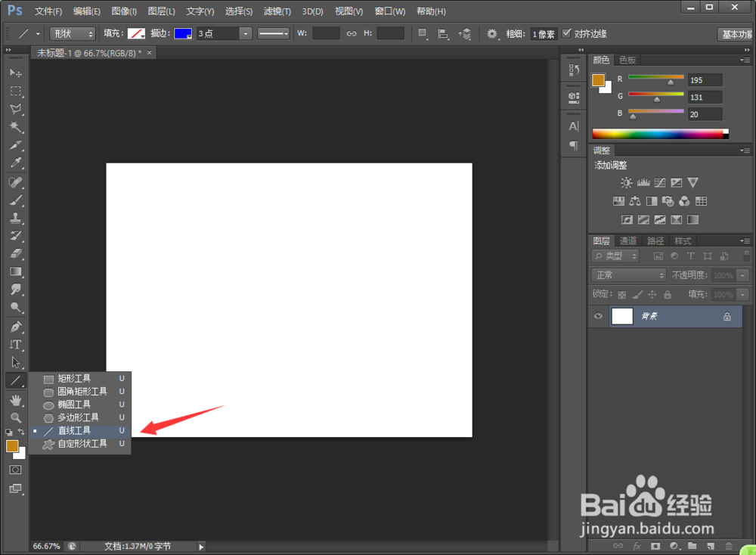The width and height of the screenshot is (756, 555).
Task: Open path alignment options
Action: [x=443, y=34]
